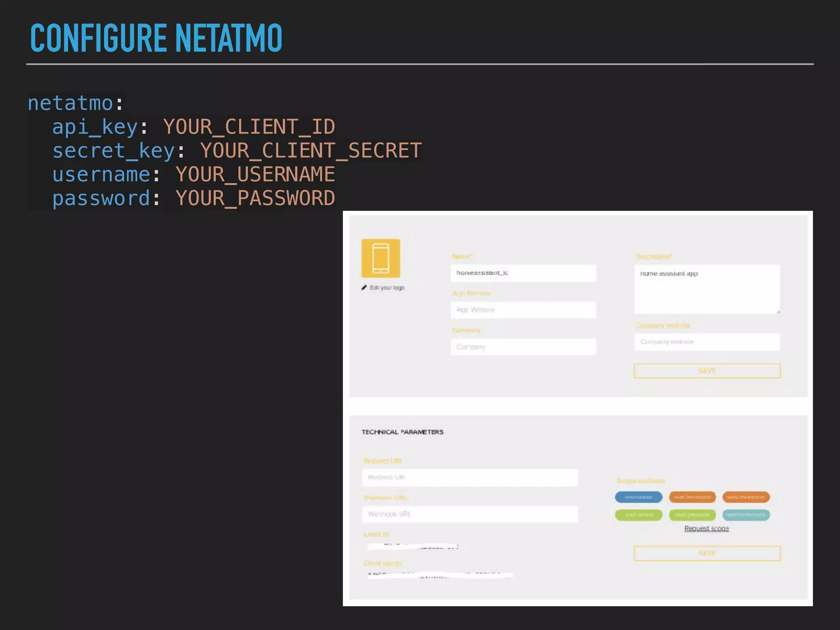Image resolution: width=840 pixels, height=630 pixels.
Task: Click into the Company input field
Action: pyautogui.click(x=523, y=347)
